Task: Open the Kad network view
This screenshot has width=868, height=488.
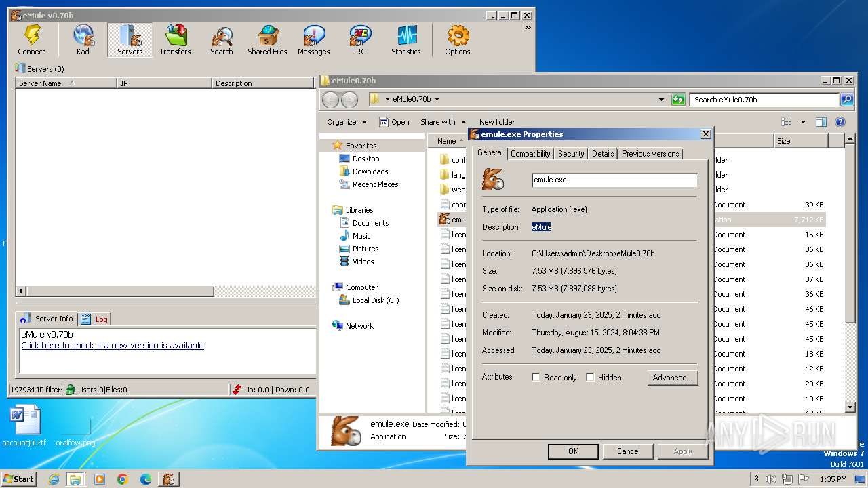Action: pos(83,40)
